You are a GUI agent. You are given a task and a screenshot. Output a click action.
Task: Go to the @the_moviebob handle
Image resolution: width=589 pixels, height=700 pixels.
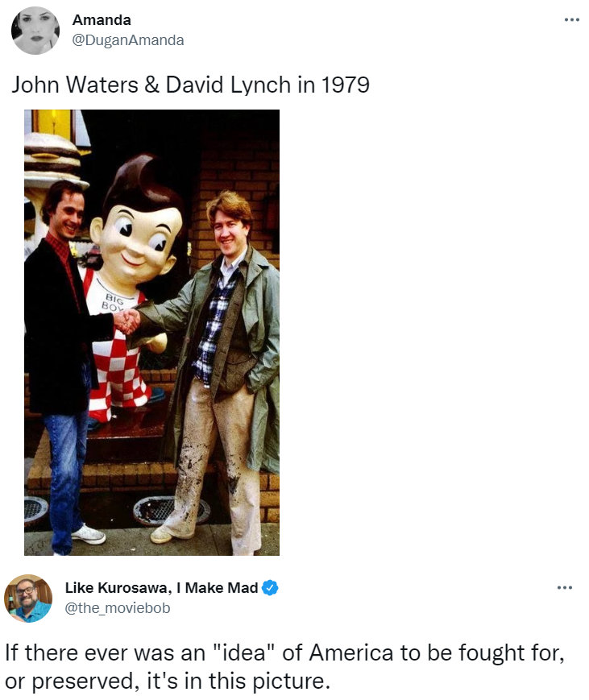click(x=118, y=608)
